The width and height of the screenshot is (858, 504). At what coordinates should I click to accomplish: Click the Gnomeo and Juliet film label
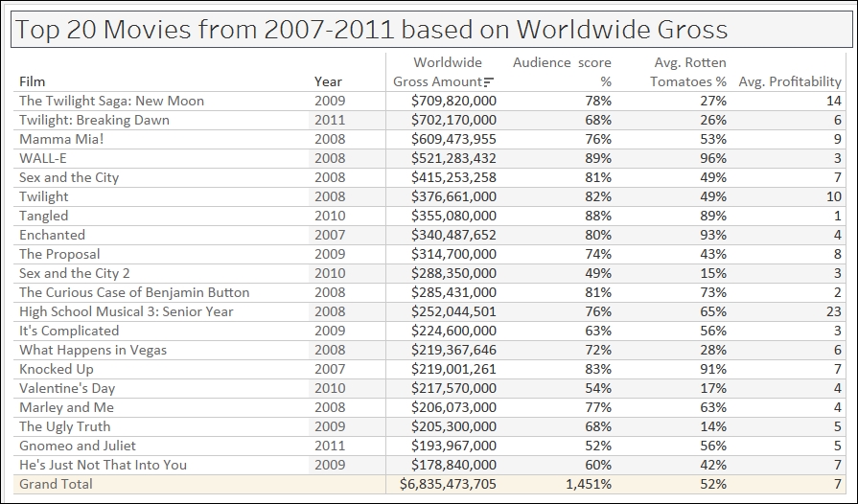[x=77, y=446]
